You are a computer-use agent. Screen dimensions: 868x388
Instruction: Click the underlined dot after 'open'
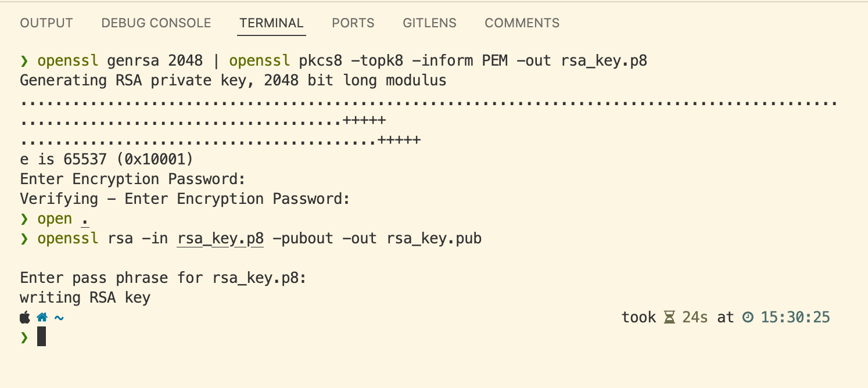pyautogui.click(x=85, y=220)
